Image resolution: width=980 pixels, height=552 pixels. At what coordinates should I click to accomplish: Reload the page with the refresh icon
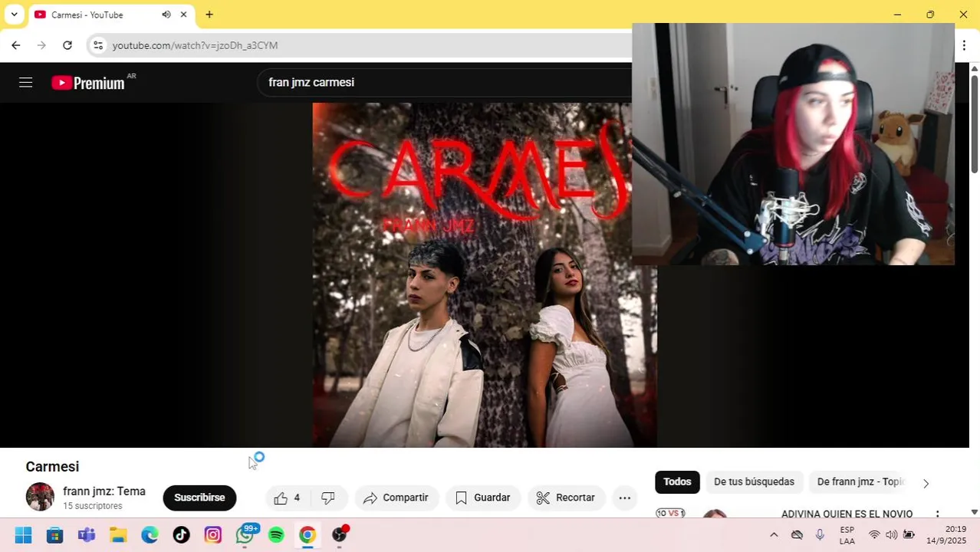coord(67,45)
